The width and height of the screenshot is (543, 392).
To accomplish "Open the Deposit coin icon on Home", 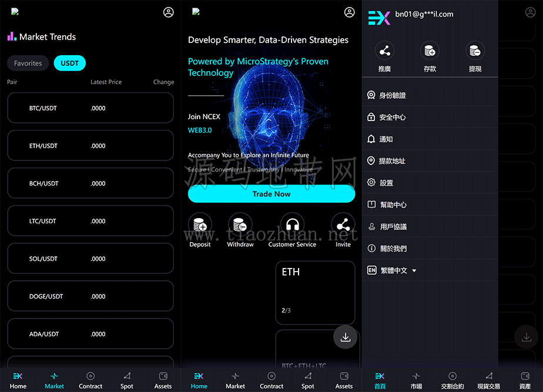I will pyautogui.click(x=200, y=225).
